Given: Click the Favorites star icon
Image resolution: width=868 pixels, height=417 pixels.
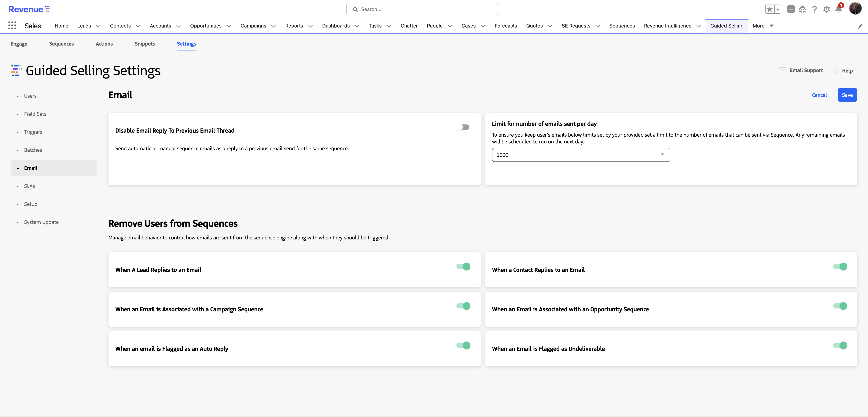Looking at the screenshot, I should (x=769, y=9).
